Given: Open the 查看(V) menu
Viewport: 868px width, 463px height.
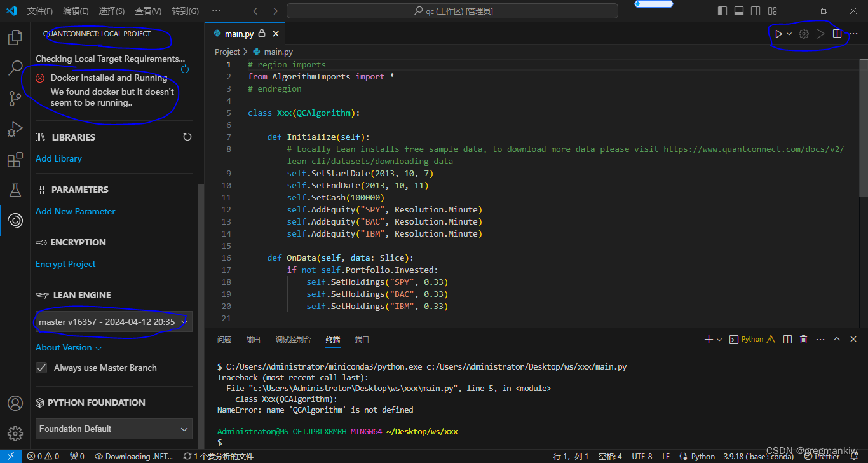Looking at the screenshot, I should (x=148, y=11).
